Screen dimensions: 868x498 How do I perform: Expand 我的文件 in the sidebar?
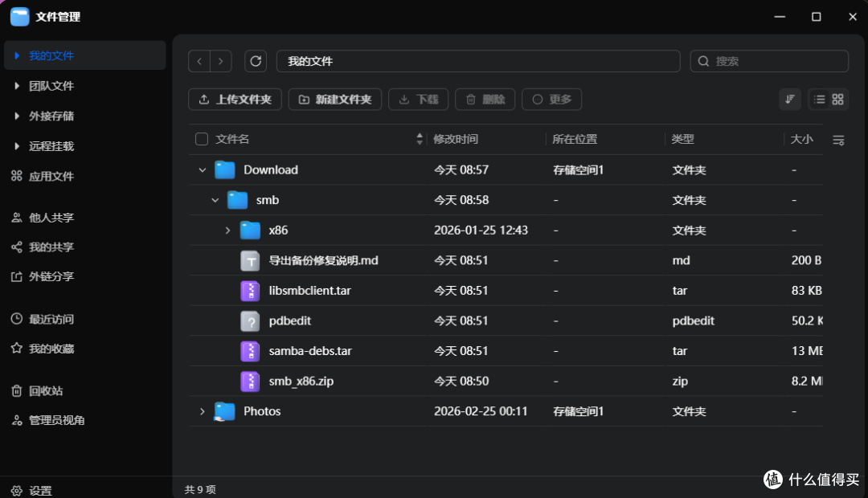(x=17, y=55)
